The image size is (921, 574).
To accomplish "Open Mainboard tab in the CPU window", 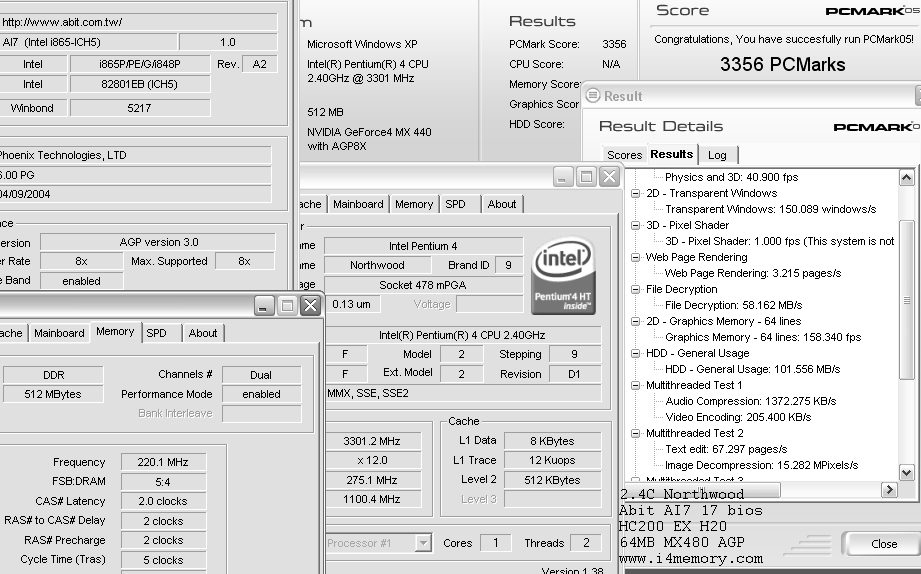I will coord(358,204).
